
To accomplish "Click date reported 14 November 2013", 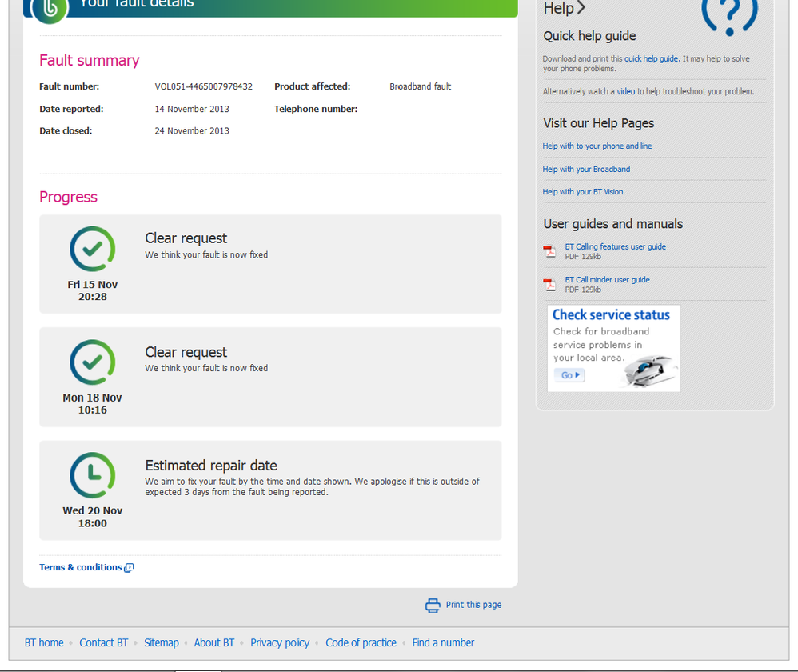I will [x=192, y=109].
